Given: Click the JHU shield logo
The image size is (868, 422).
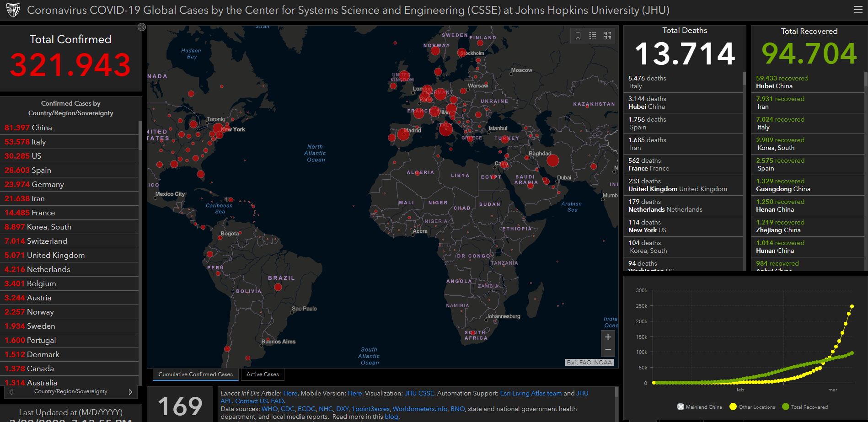Looking at the screenshot, I should [13, 10].
